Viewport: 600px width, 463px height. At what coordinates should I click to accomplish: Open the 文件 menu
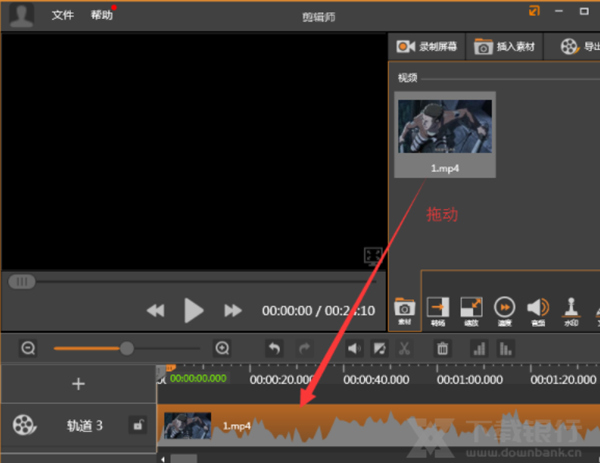click(63, 15)
